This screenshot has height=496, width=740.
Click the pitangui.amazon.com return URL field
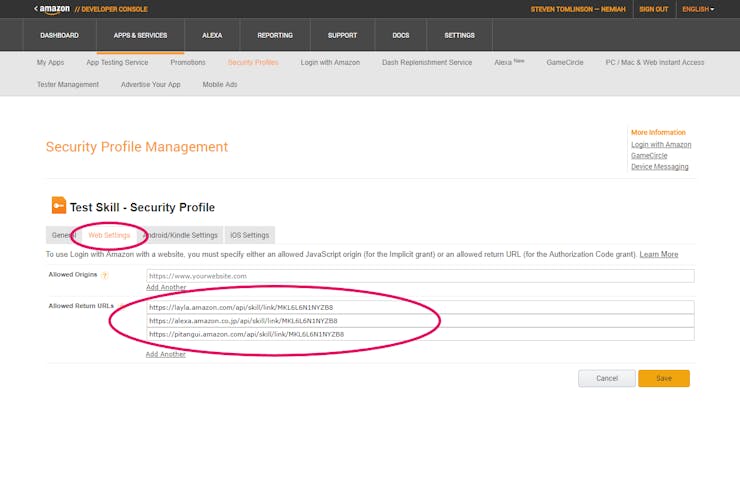[420, 334]
